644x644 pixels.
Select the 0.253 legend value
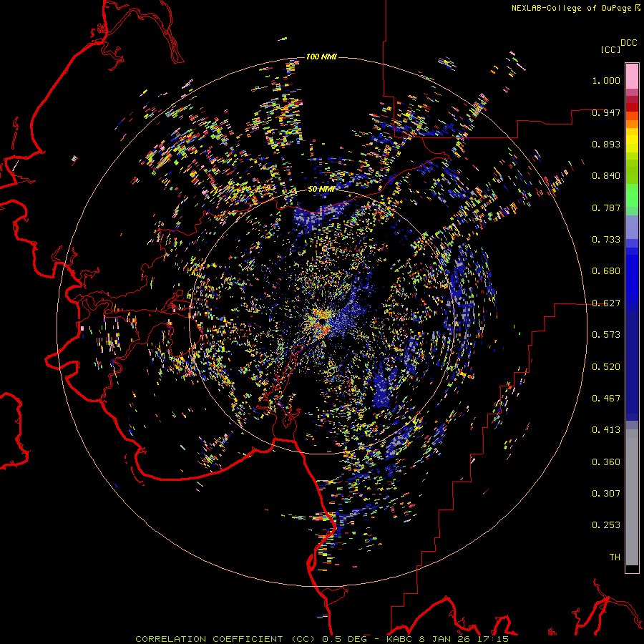(x=606, y=525)
